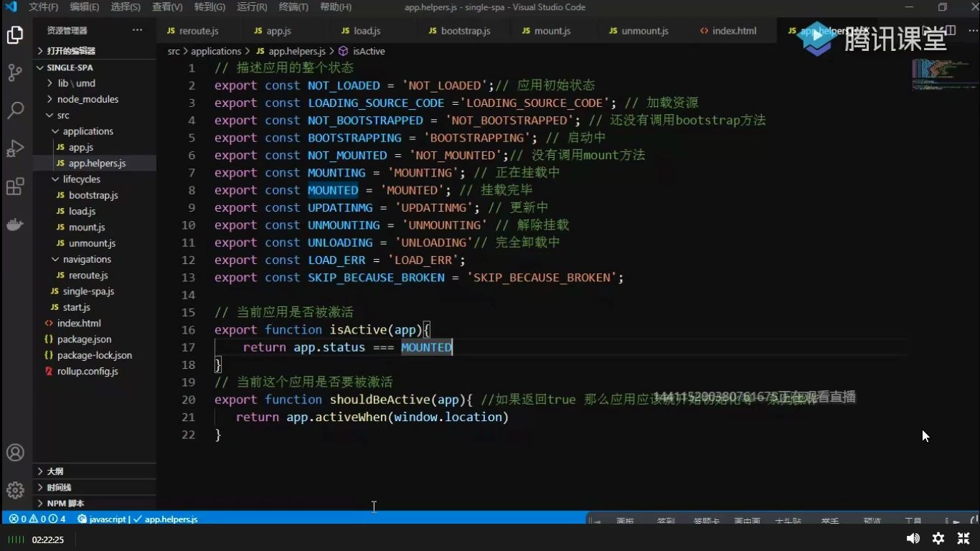Screen dimensions: 980x551
Task: Open the 查看 menu
Action: 166,6
